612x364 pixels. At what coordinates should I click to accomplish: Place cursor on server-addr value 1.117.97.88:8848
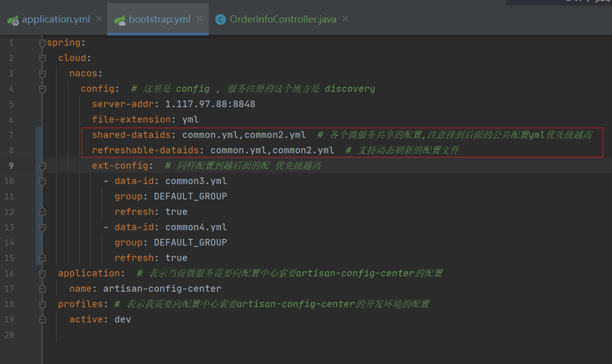210,104
